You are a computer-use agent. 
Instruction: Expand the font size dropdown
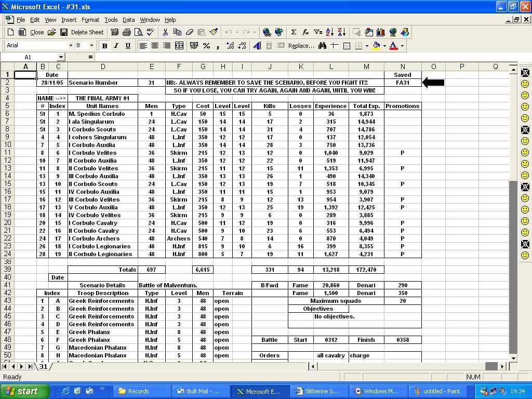pyautogui.click(x=92, y=46)
